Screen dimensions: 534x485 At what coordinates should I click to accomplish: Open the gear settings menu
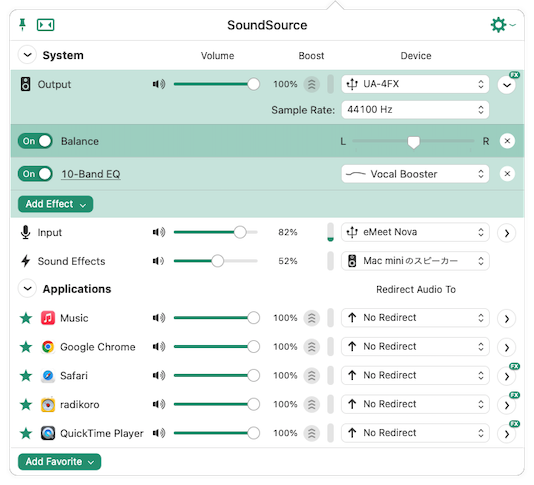point(503,25)
